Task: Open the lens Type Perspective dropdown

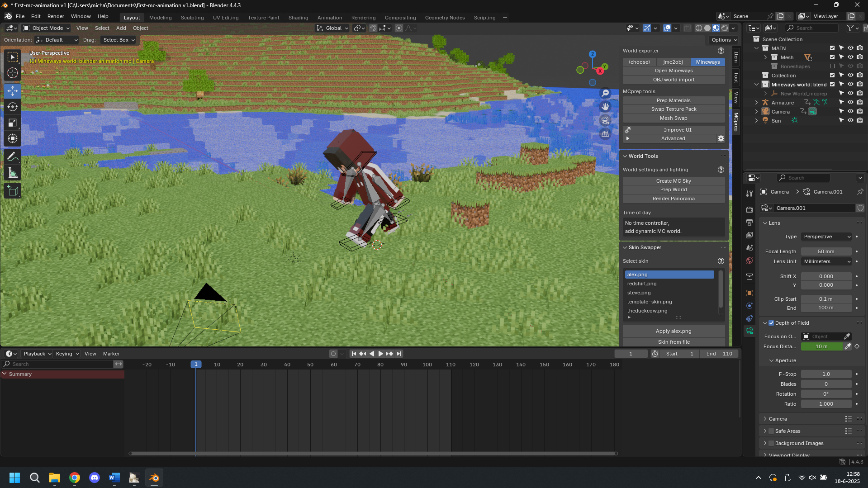Action: [x=826, y=237]
